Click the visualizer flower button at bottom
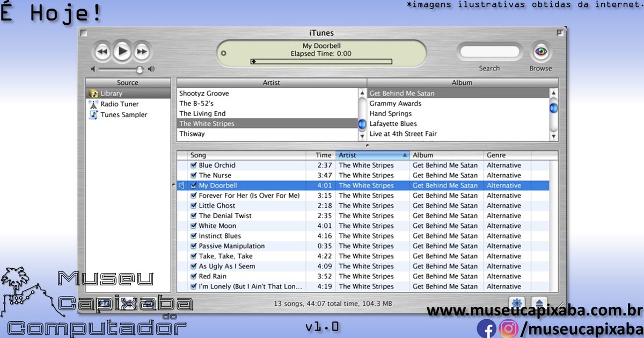This screenshot has width=644, height=338. (517, 303)
